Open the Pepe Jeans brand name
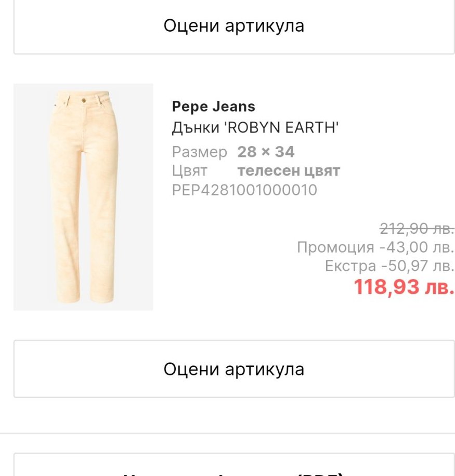The image size is (455, 476). click(213, 107)
